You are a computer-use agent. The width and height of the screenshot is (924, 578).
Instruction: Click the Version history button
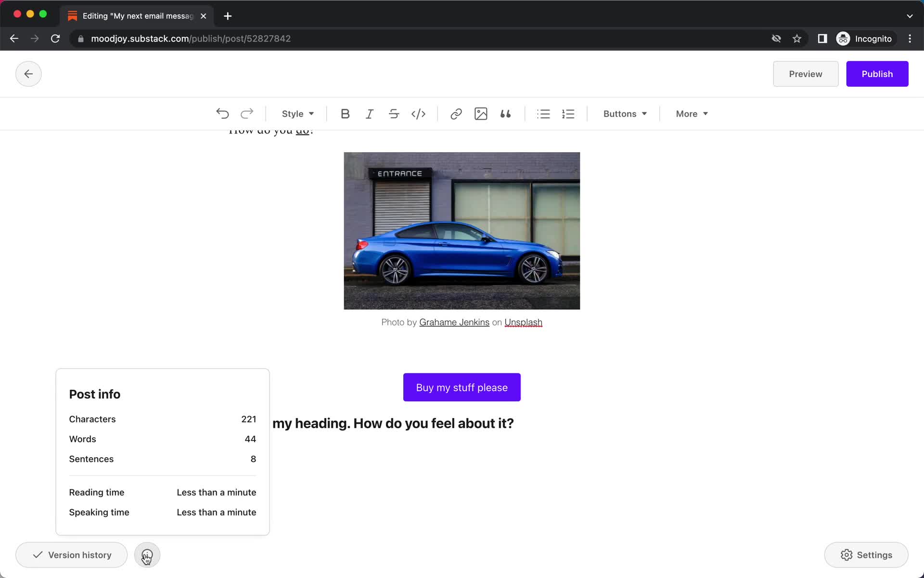tap(72, 554)
